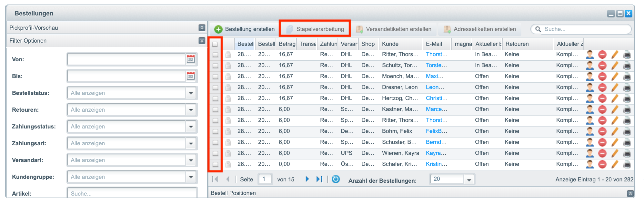Open customer icon for Bohm, Felix order

coord(590,131)
